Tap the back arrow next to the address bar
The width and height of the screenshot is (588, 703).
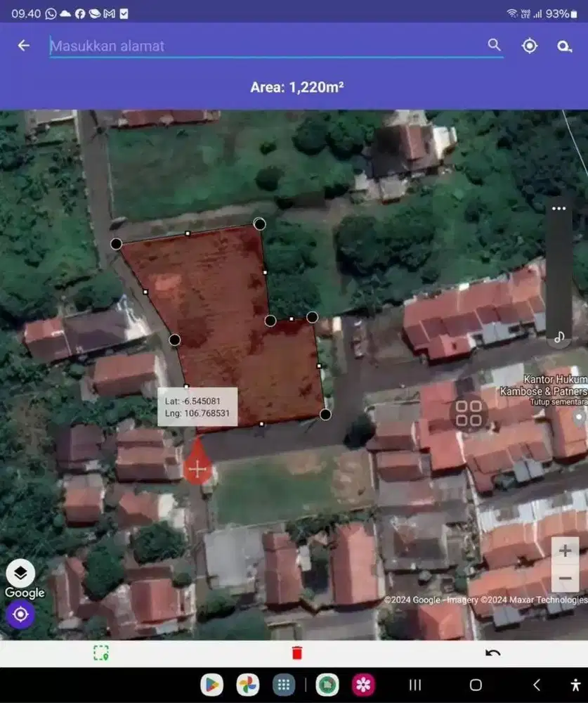coord(24,45)
